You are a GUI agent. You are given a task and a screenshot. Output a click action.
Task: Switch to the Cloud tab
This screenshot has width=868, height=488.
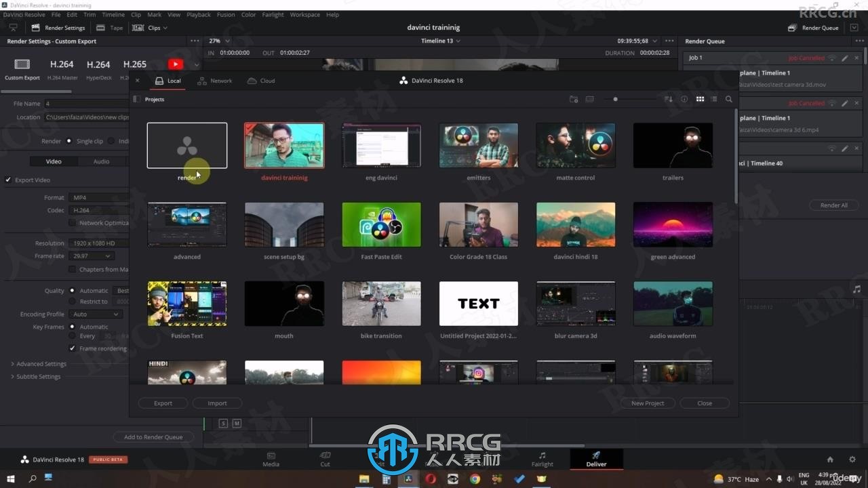261,81
